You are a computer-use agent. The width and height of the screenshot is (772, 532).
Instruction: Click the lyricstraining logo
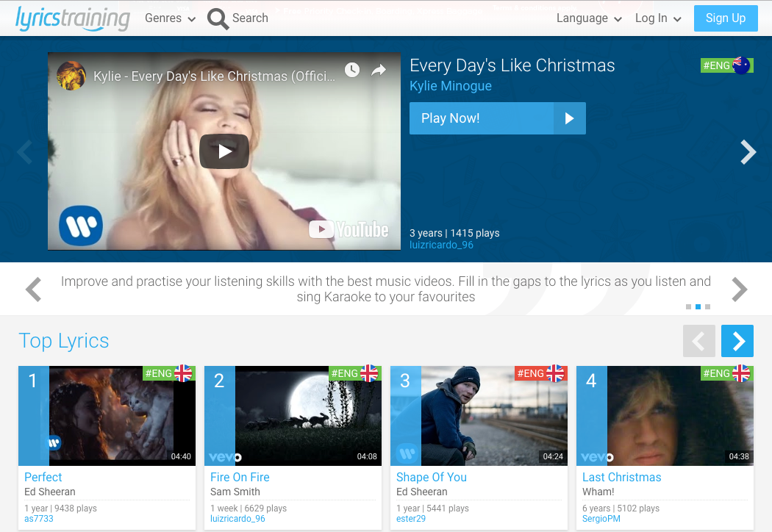point(72,18)
